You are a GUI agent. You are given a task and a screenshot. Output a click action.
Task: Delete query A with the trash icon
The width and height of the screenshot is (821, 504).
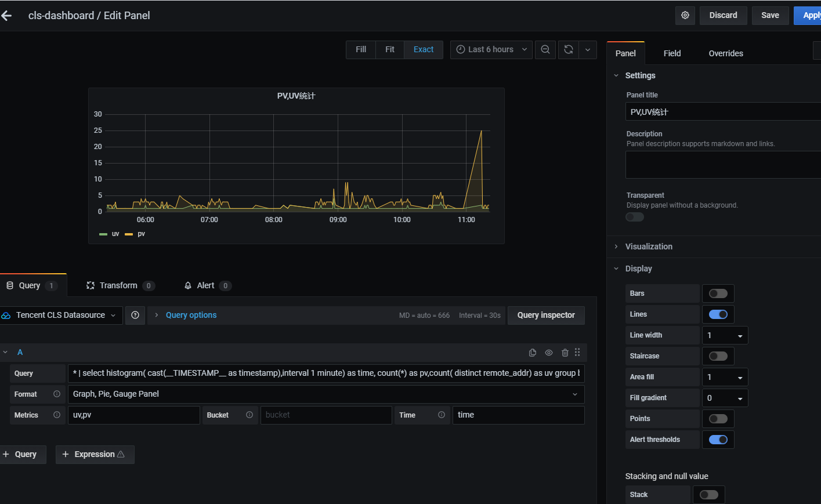(x=565, y=352)
